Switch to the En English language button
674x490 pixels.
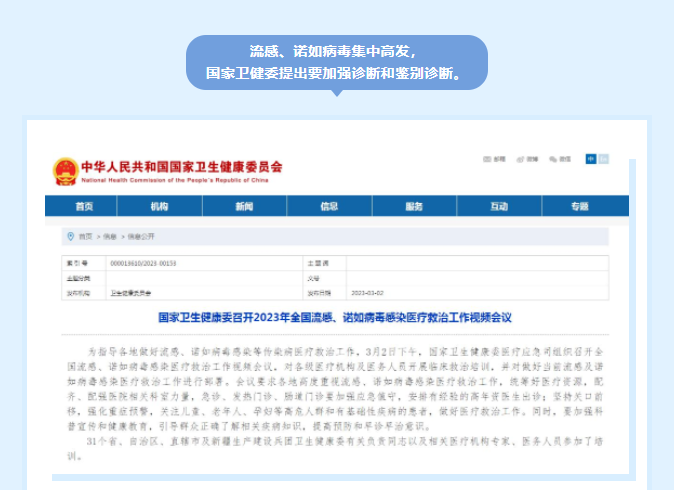tap(603, 159)
